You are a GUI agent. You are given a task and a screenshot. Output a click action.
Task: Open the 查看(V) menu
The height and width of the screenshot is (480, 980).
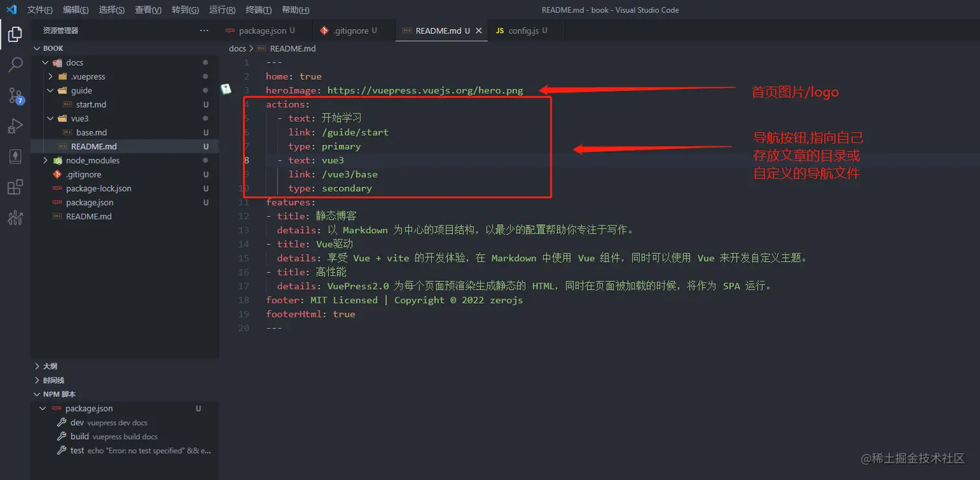tap(148, 10)
